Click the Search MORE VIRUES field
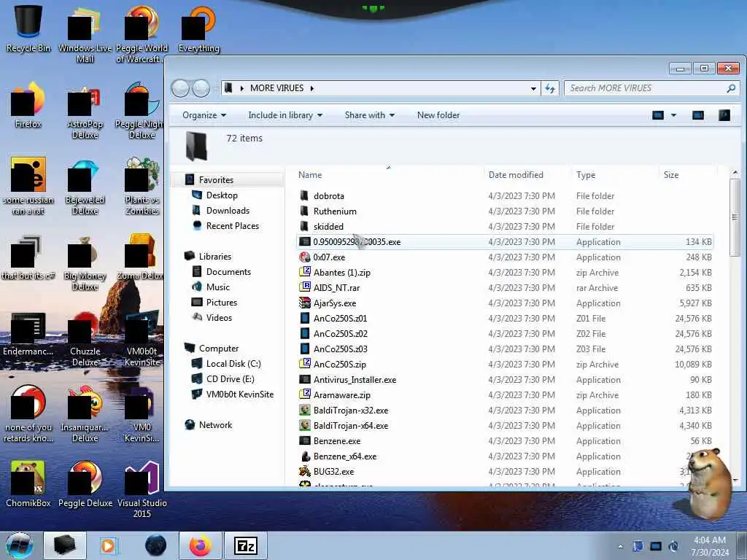 pyautogui.click(x=651, y=88)
